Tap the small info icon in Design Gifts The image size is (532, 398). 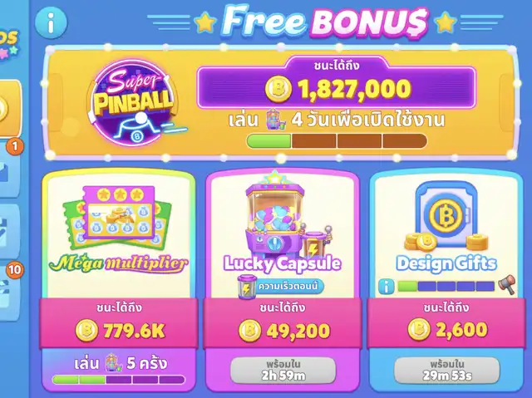[387, 287]
